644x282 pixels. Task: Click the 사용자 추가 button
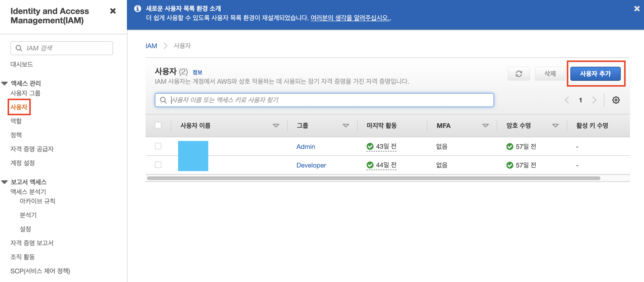point(595,74)
